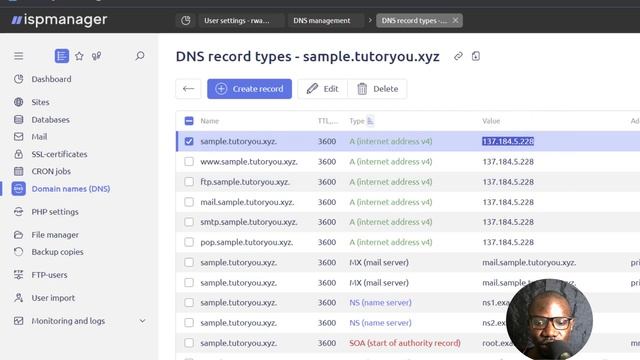Sort by the Name column header
This screenshot has width=640, height=360.
[x=209, y=121]
